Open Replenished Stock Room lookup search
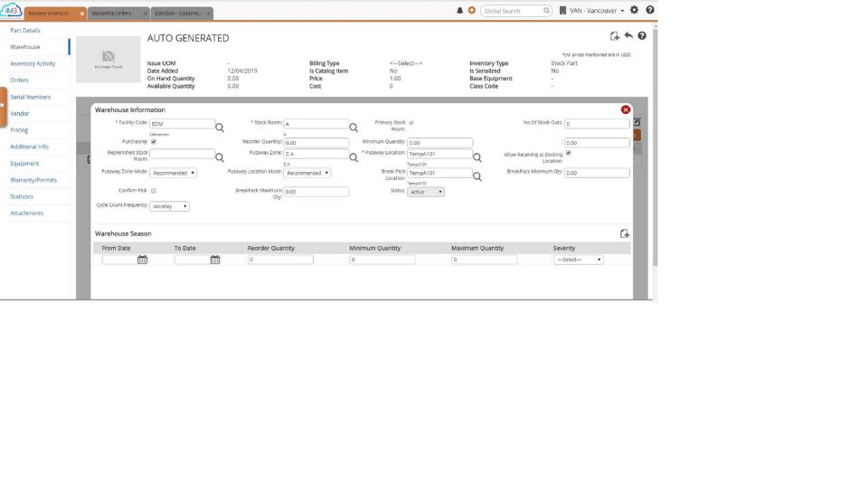The height and width of the screenshot is (502, 868). point(220,157)
